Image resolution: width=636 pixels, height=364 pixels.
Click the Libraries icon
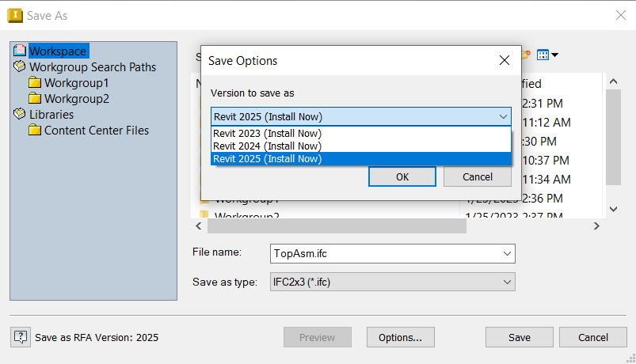(20, 115)
